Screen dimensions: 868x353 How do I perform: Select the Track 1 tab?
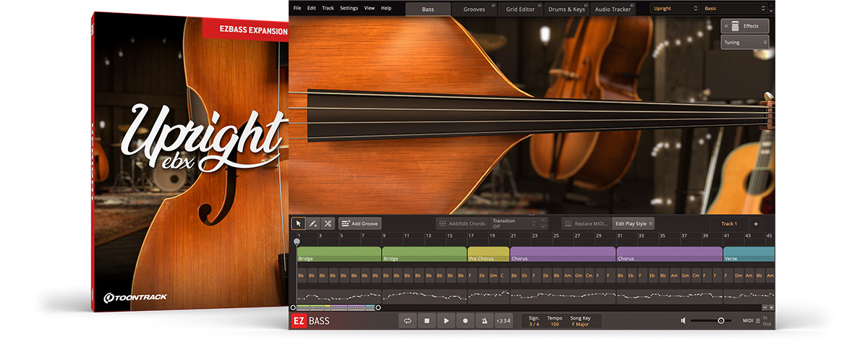tap(729, 224)
